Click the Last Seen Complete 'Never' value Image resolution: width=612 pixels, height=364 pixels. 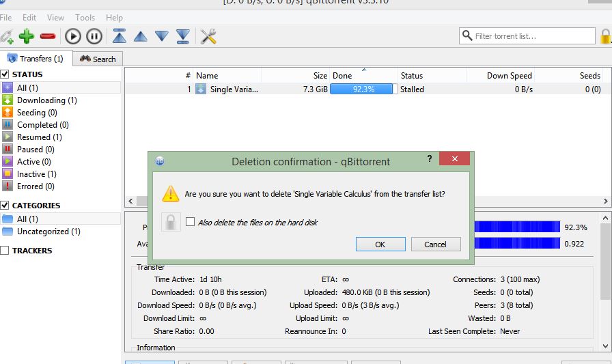coord(510,331)
